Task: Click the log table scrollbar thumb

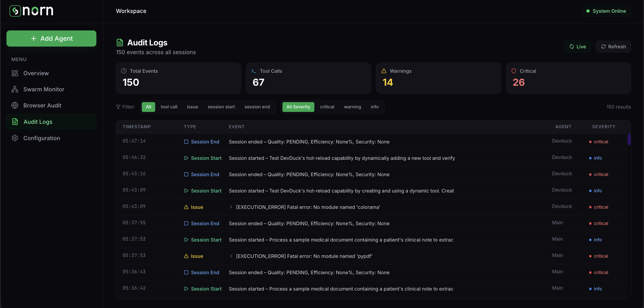Action: tap(629, 139)
